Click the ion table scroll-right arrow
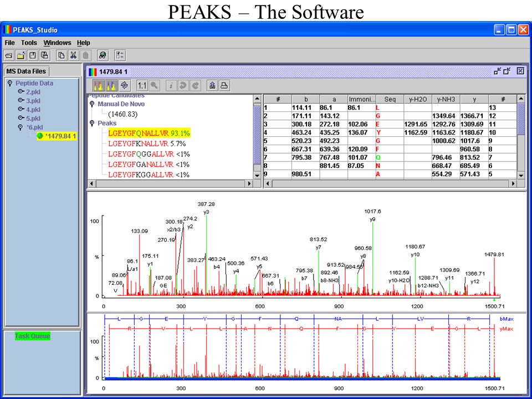Image resolution: width=532 pixels, height=399 pixels. click(513, 183)
